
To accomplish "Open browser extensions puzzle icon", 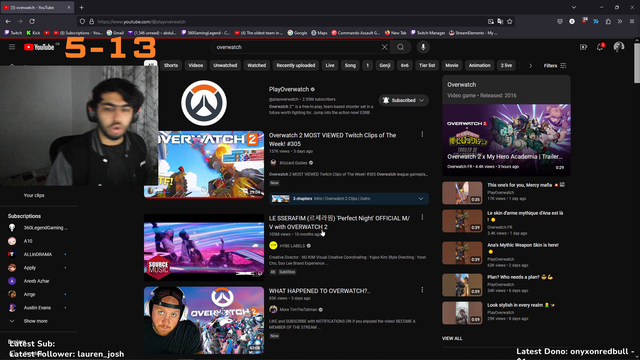I will click(x=608, y=22).
